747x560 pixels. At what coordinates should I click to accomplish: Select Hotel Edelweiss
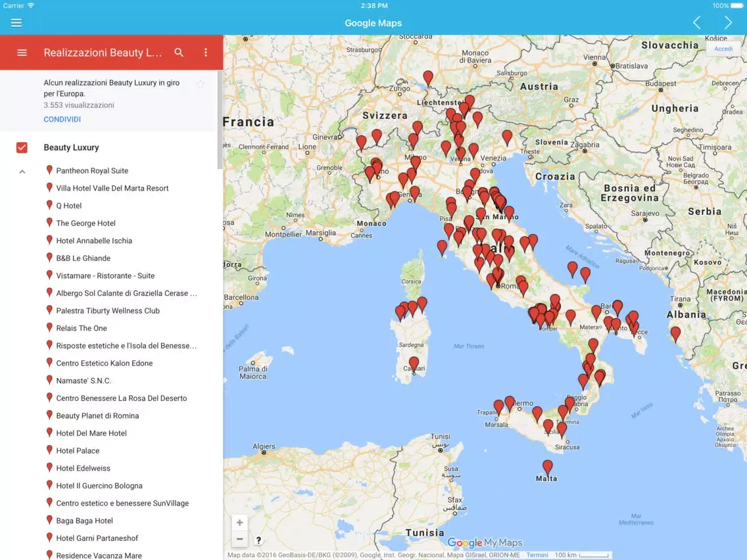[84, 468]
